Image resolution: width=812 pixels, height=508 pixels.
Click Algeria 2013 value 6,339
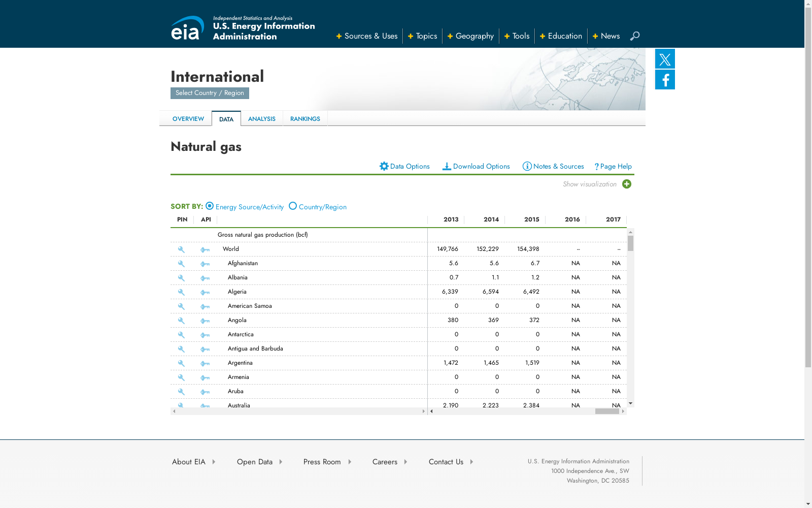point(450,292)
